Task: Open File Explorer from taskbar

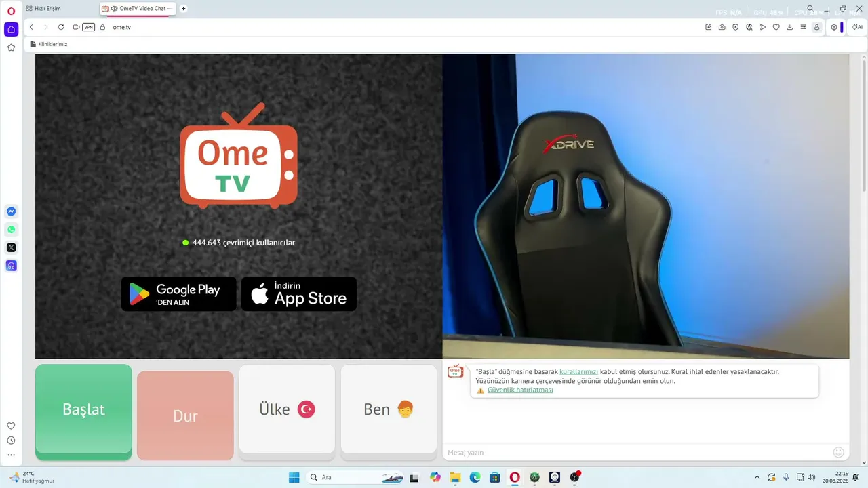Action: tap(455, 477)
